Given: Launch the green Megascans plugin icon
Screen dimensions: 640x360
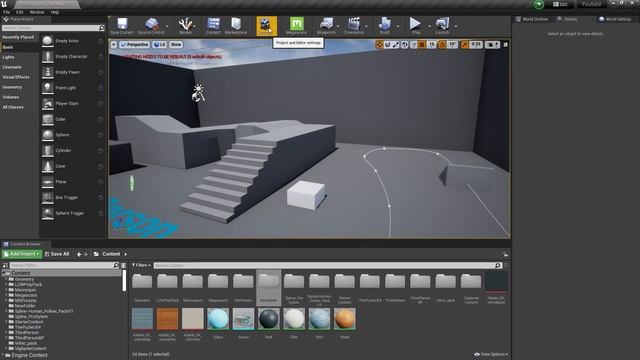Looking at the screenshot, I should click(297, 26).
